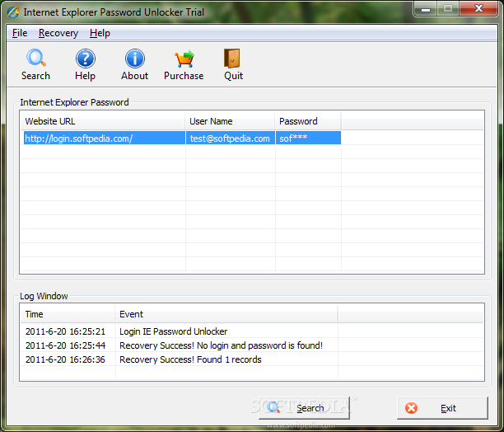Click the 2011-6-20 16:25:44 timestamp
Screen dimensions: 504x432
[x=65, y=345]
